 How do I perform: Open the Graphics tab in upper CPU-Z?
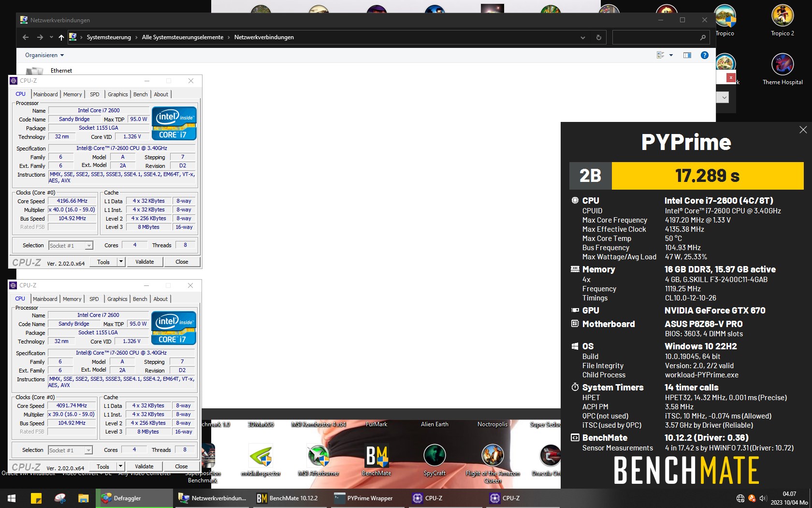[118, 94]
